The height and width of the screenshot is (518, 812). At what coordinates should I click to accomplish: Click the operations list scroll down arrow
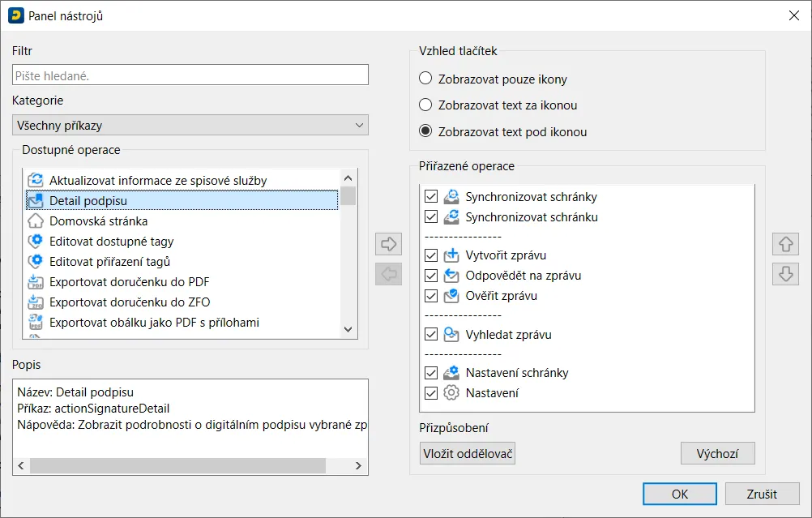click(348, 329)
